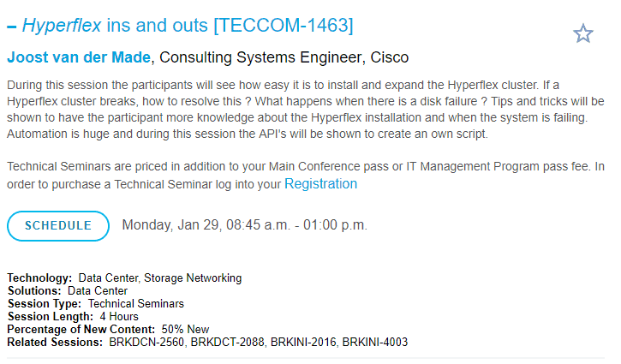Click the Solutions Data Center value
Screen dimensions: 621x364
pos(98,290)
